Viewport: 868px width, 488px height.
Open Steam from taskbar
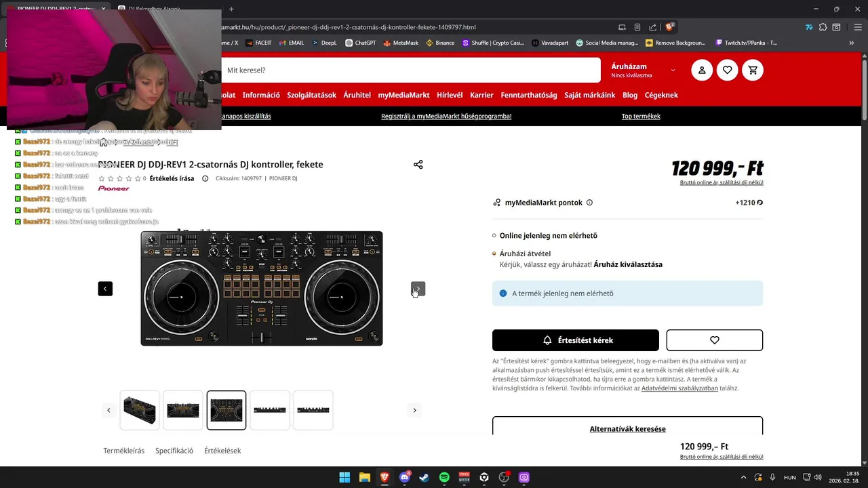[424, 477]
